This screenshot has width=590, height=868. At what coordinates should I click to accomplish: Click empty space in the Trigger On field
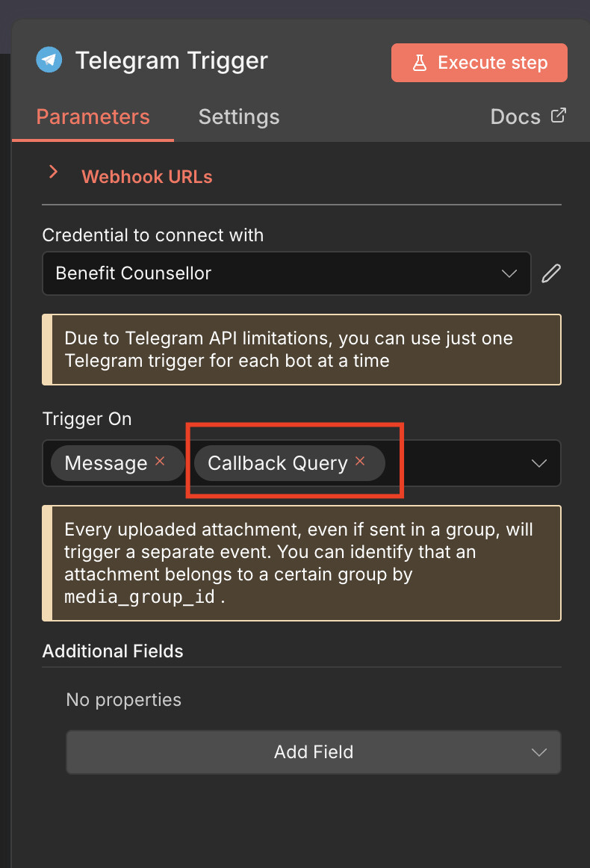(x=463, y=463)
